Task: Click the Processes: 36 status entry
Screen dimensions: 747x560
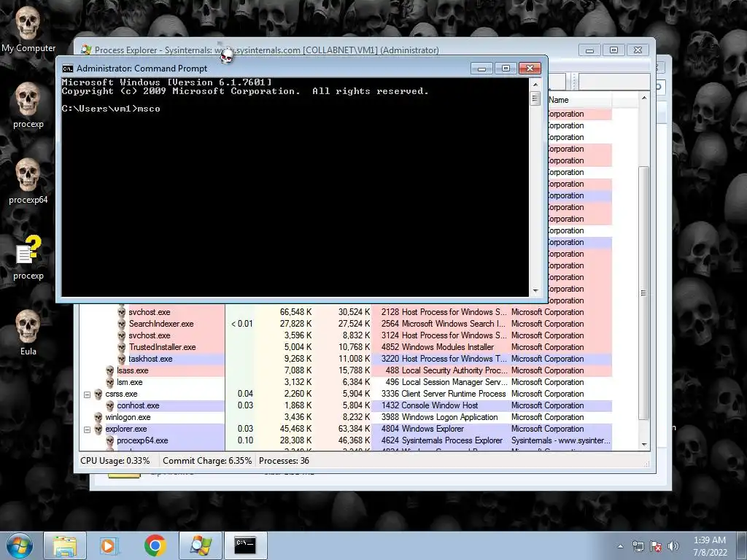Action: [284, 461]
